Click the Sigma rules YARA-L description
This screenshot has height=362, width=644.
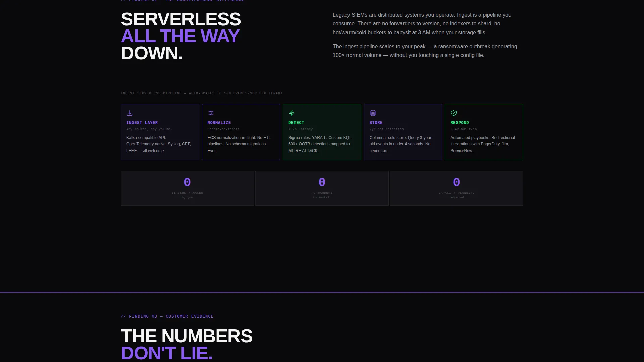[x=320, y=144]
